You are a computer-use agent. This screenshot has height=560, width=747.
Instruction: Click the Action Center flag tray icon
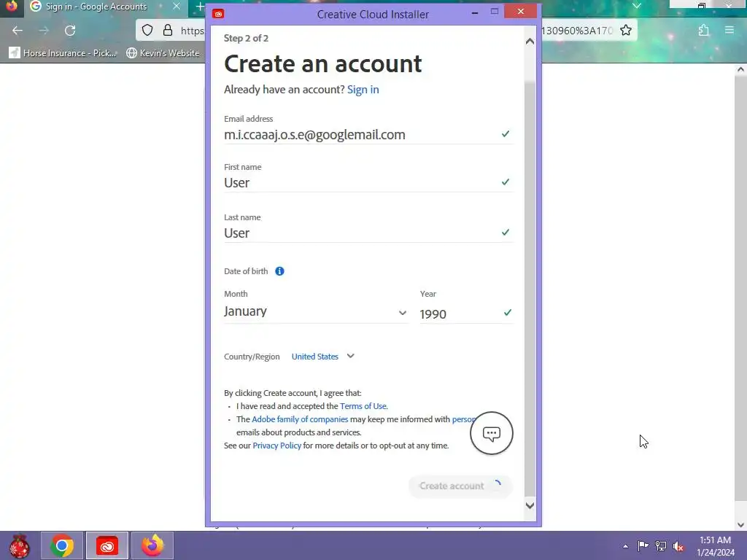643,545
